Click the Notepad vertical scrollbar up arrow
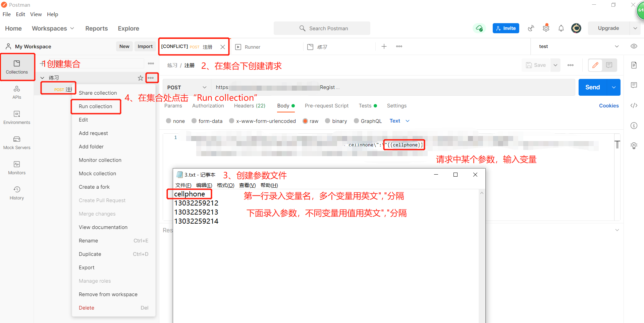This screenshot has width=644, height=323. [482, 193]
